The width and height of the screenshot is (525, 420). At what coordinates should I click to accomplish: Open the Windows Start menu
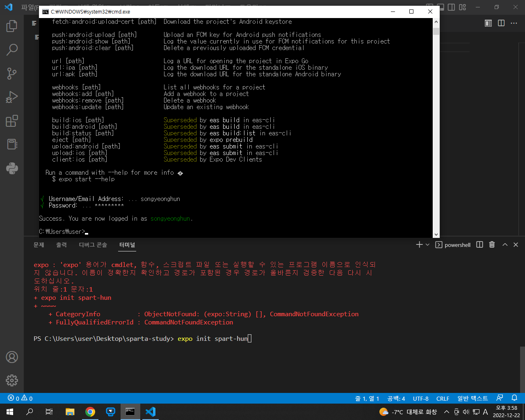click(10, 412)
